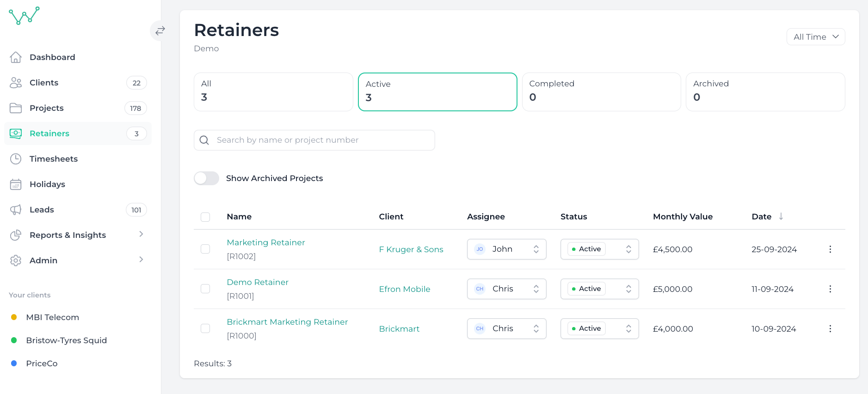This screenshot has height=394, width=868.
Task: Open the Efron Mobile client link
Action: (405, 289)
